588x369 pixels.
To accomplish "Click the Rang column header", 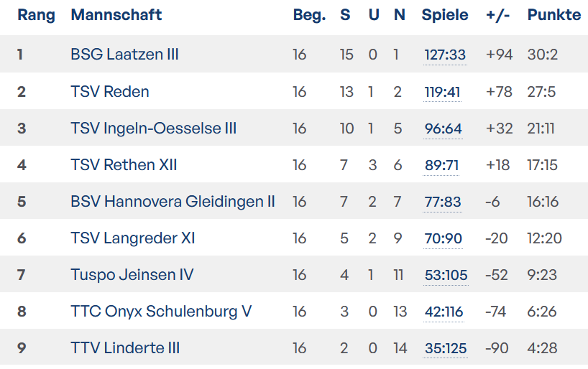I will point(37,16).
